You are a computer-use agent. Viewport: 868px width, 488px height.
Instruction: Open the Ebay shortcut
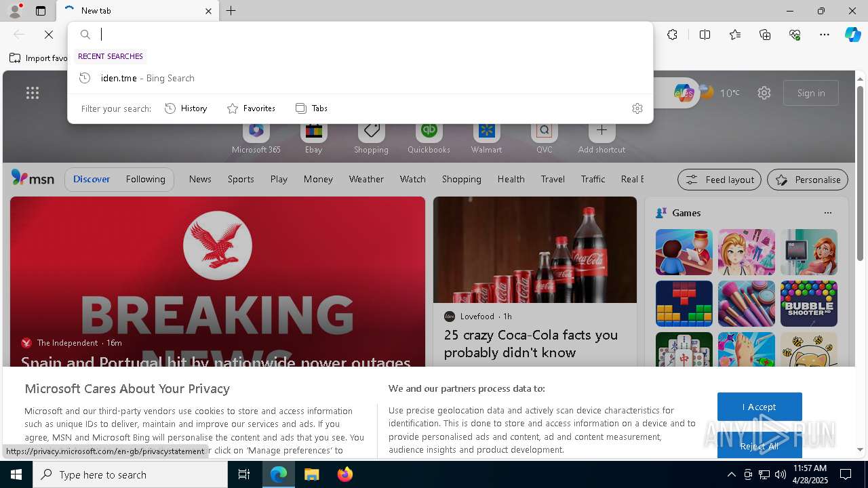[313, 138]
